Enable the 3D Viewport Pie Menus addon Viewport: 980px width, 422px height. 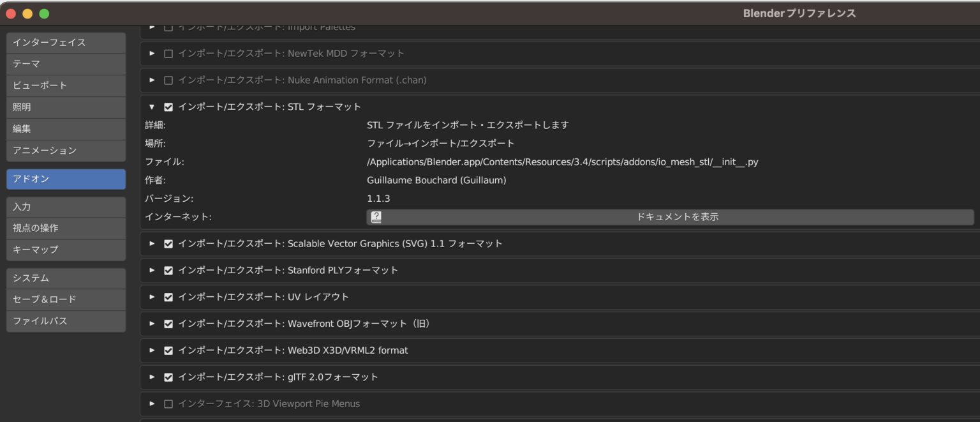pyautogui.click(x=168, y=403)
